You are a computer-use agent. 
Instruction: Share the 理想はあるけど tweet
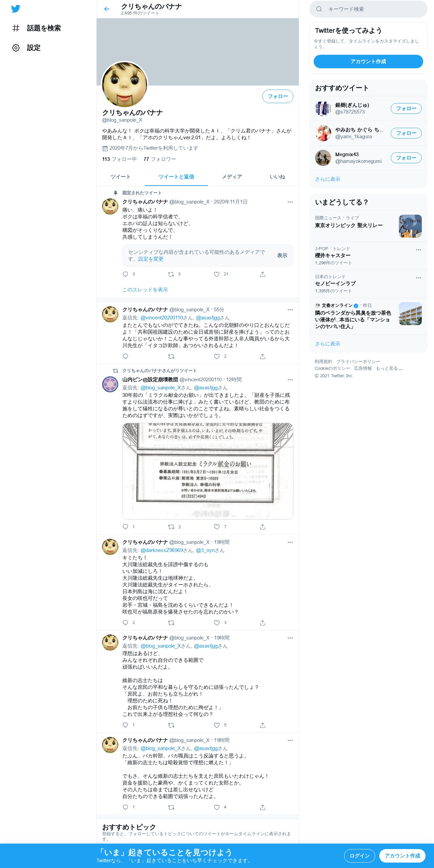[x=263, y=725]
